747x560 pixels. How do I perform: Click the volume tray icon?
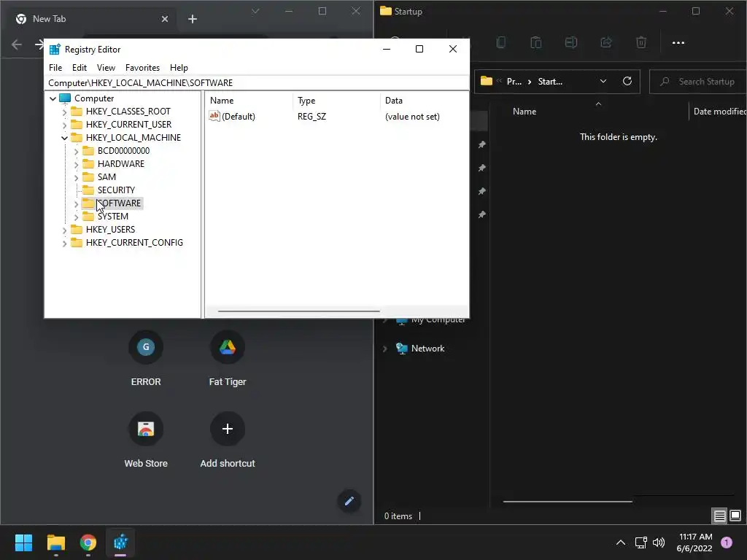[659, 542]
